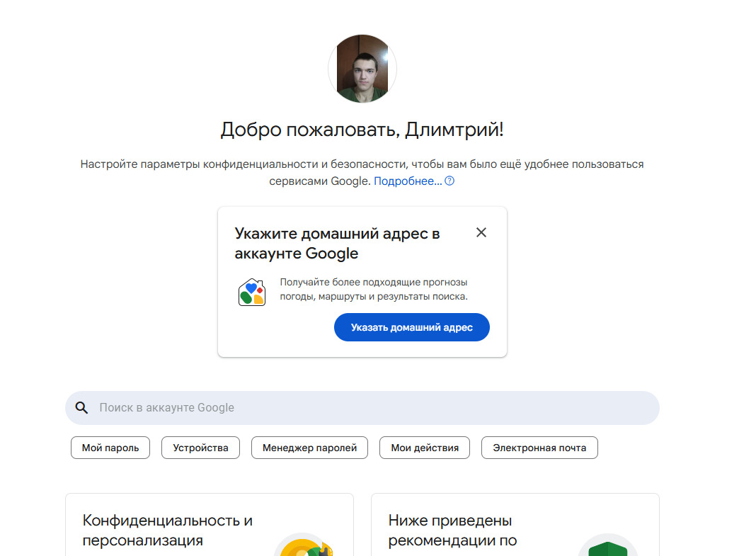Viewport: 756px width, 556px height.
Task: Click the help question mark icon
Action: [x=449, y=181]
